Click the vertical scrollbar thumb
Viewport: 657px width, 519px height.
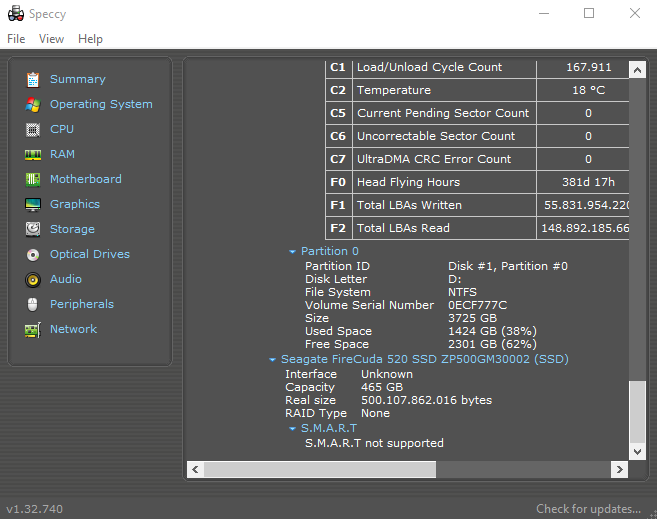637,411
